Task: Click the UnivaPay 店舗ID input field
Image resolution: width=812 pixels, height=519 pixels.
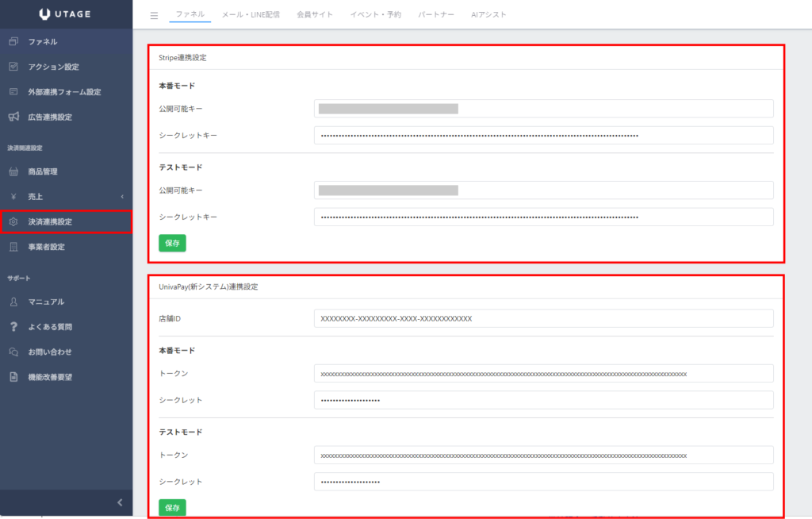Action: tap(543, 318)
